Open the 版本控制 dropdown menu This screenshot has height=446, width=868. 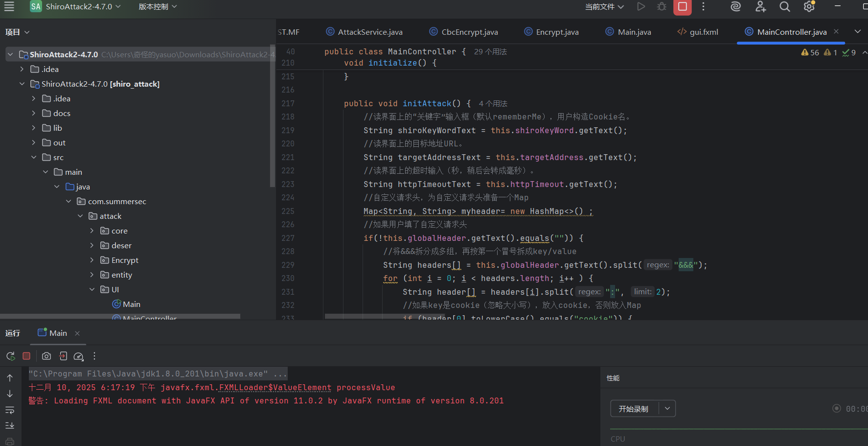pos(158,6)
